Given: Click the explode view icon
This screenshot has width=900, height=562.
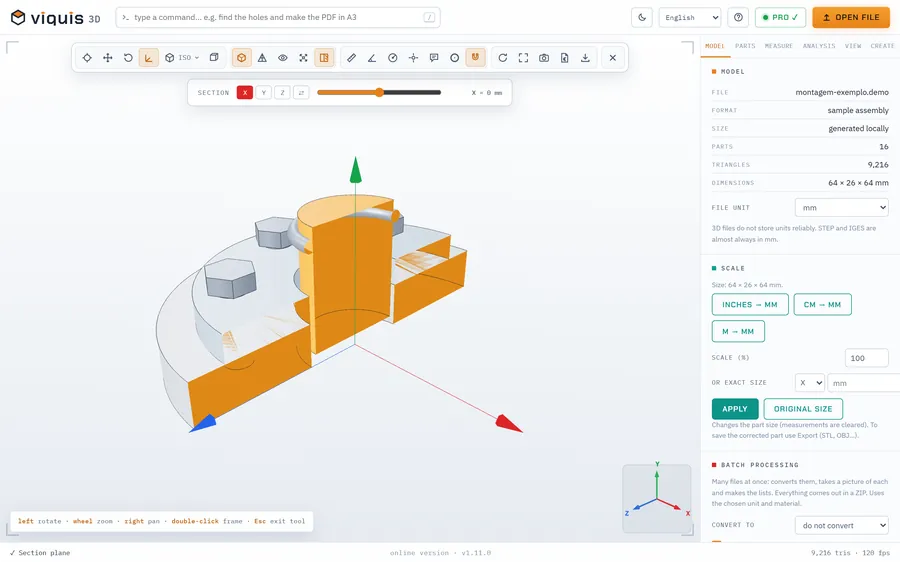Looking at the screenshot, I should tap(303, 57).
